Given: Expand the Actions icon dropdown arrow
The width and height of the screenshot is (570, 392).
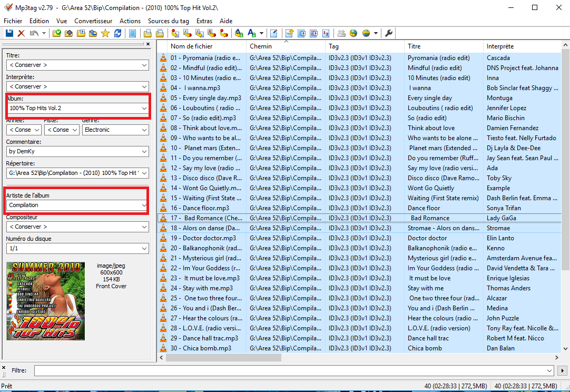Looking at the screenshot, I should pyautogui.click(x=261, y=33).
